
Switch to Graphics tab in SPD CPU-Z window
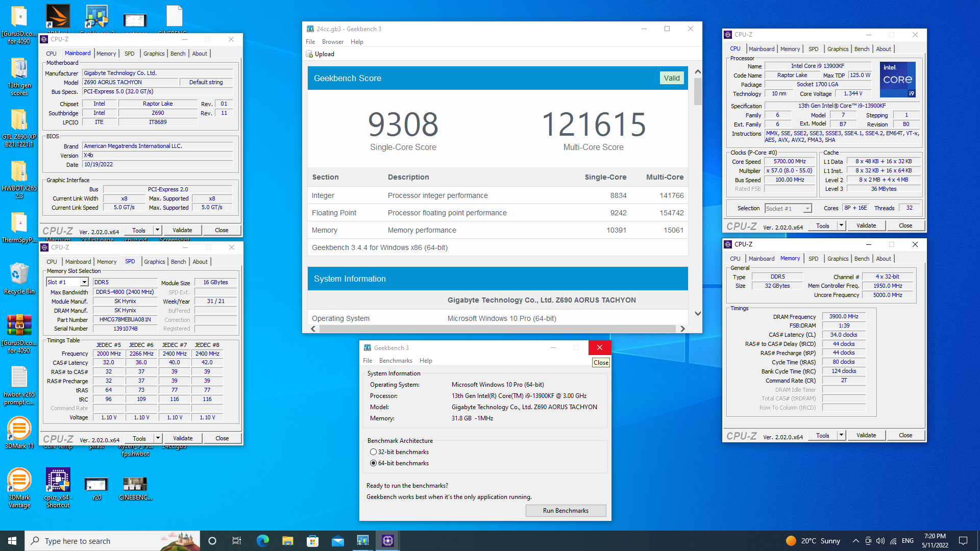[x=154, y=262]
